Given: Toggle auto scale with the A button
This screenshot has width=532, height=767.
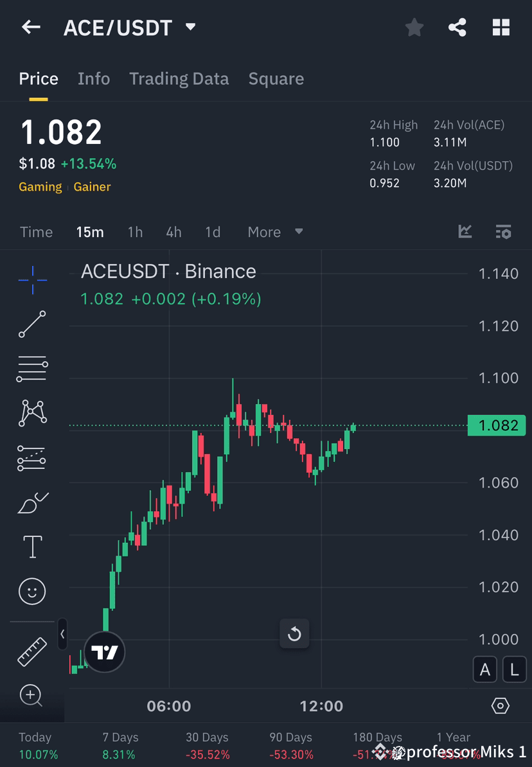Looking at the screenshot, I should pyautogui.click(x=485, y=669).
